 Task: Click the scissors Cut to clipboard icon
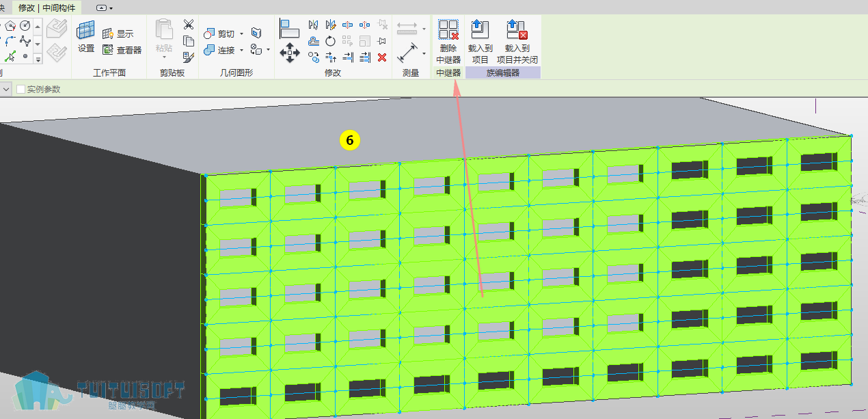pyautogui.click(x=189, y=25)
